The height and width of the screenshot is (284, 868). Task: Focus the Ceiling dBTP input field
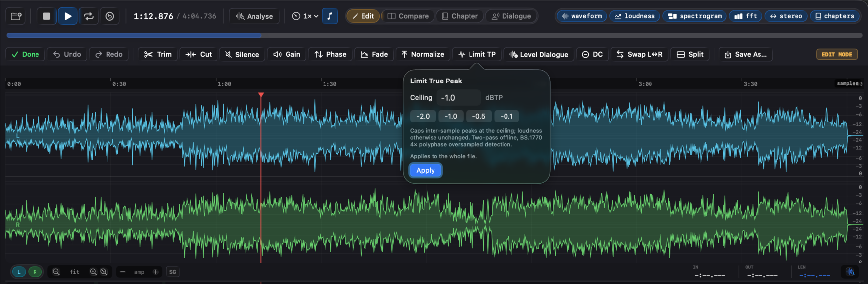point(459,98)
